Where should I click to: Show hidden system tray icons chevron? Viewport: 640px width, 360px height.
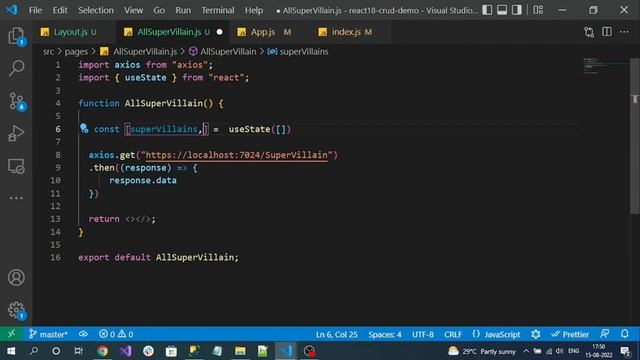[x=526, y=351]
